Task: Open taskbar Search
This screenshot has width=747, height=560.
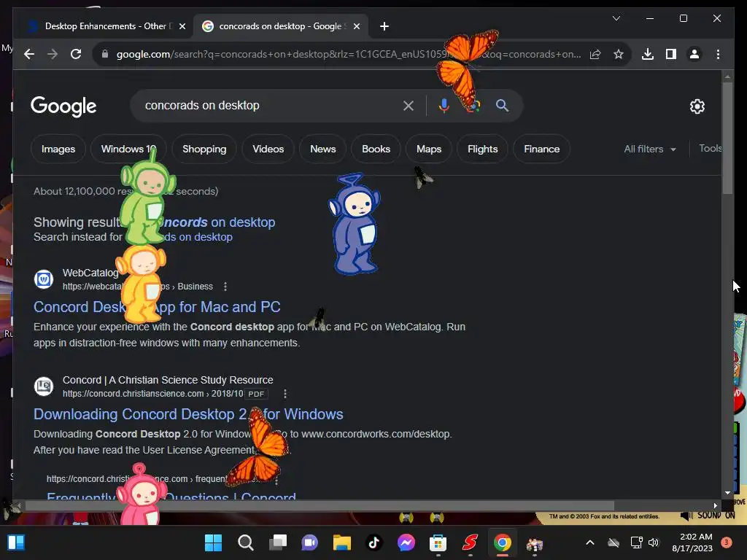Action: [x=245, y=542]
